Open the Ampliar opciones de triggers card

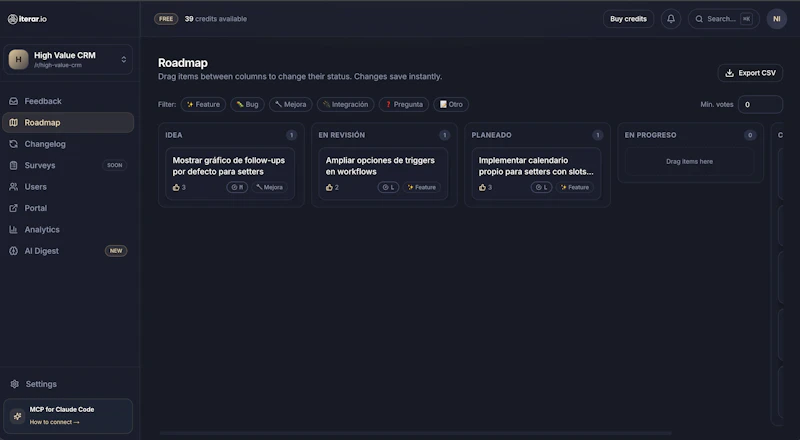(383, 174)
